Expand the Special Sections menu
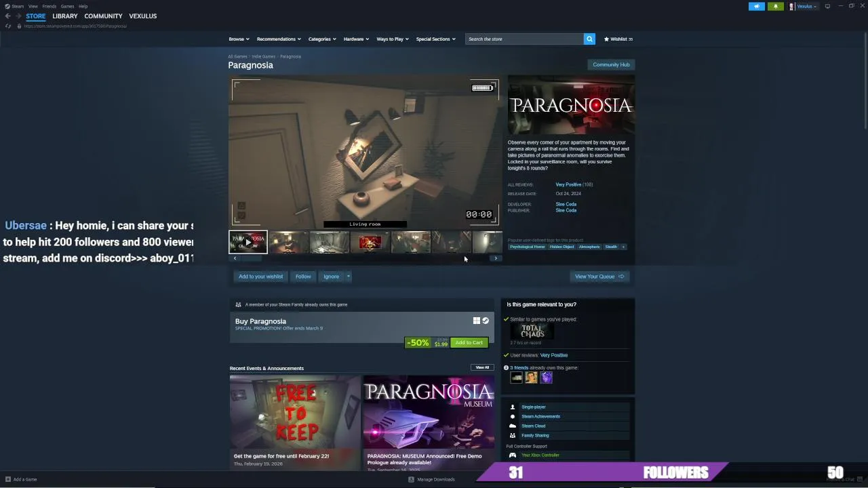This screenshot has height=488, width=868. click(x=436, y=39)
